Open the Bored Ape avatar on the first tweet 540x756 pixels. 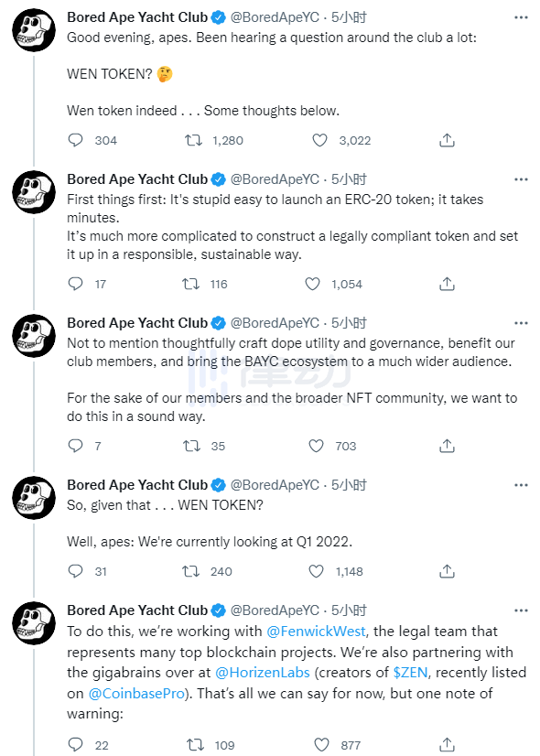tap(34, 30)
